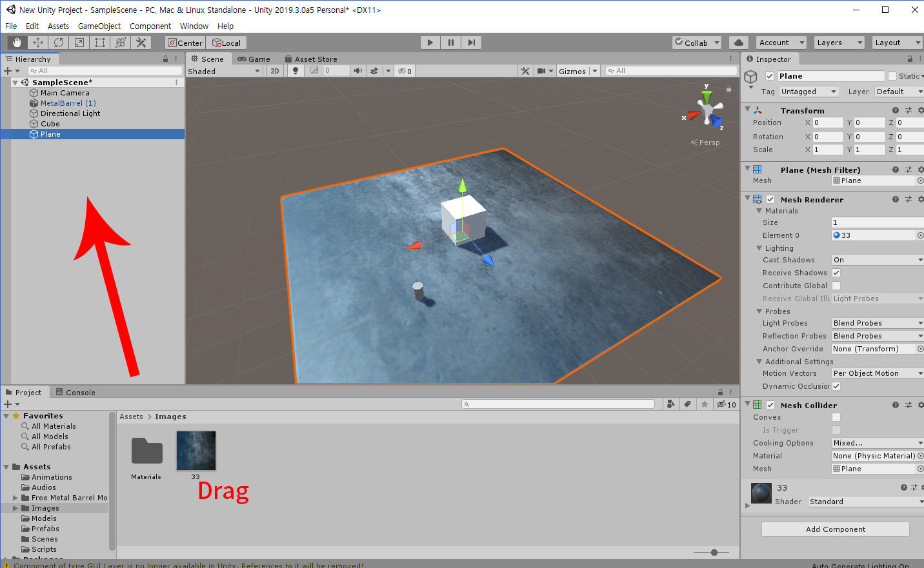Lock the Inspector panel

910,59
